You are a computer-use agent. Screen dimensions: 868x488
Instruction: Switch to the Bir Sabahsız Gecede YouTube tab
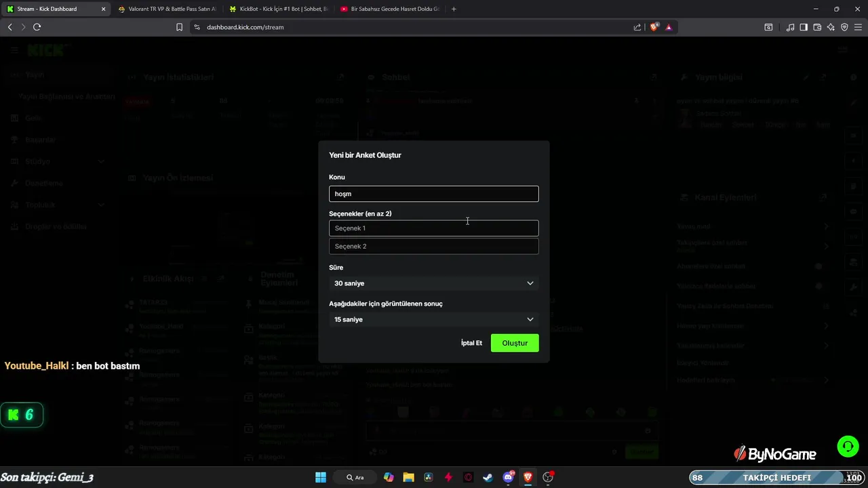[x=390, y=9]
